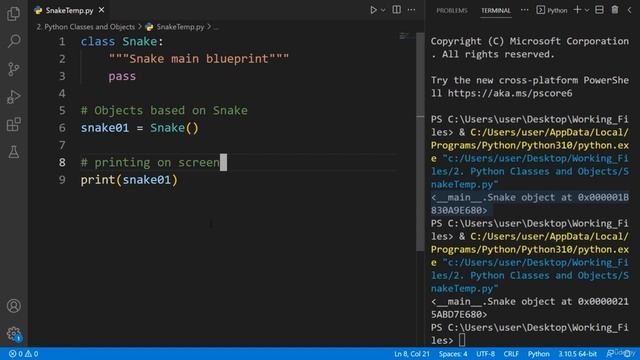Click the terminal prompt cursor

pos(462,340)
